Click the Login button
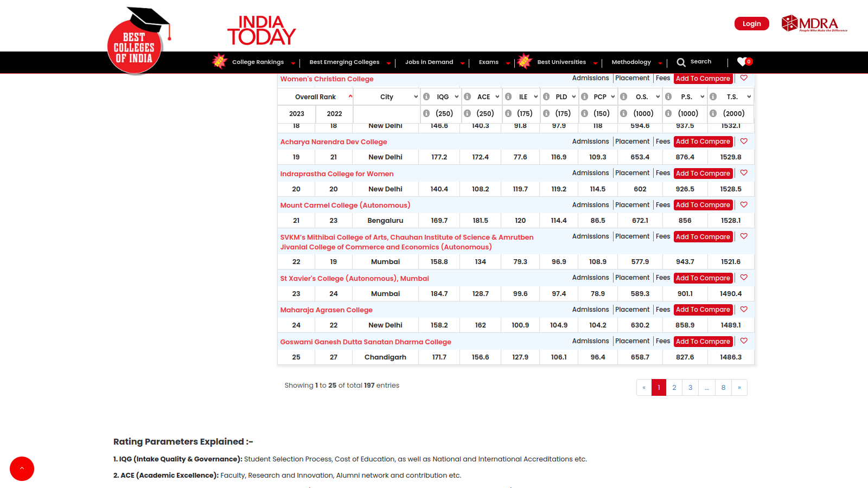 [751, 23]
